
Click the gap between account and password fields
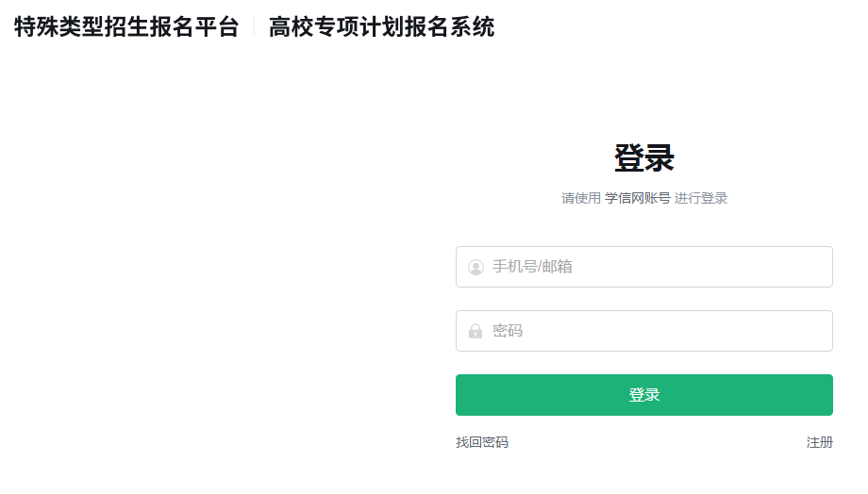[644, 299]
